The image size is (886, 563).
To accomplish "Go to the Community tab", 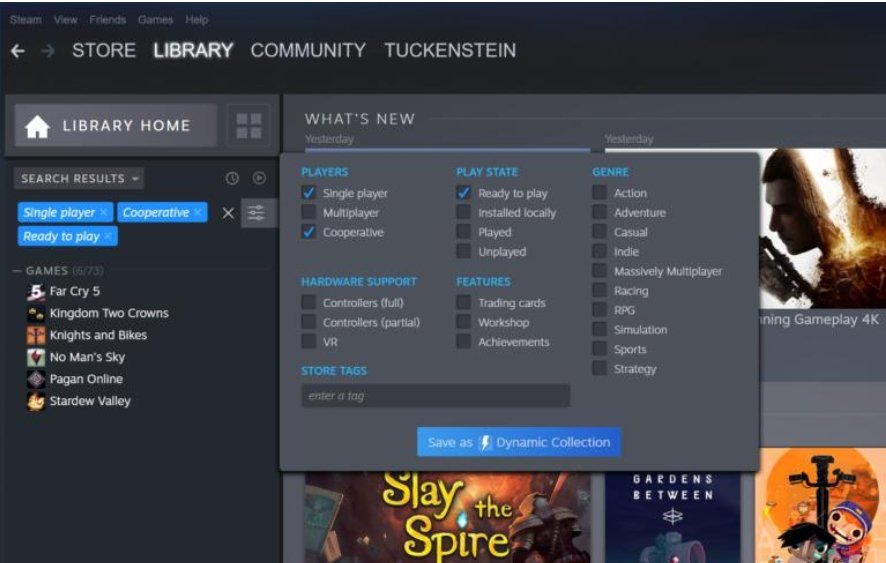I will click(308, 50).
